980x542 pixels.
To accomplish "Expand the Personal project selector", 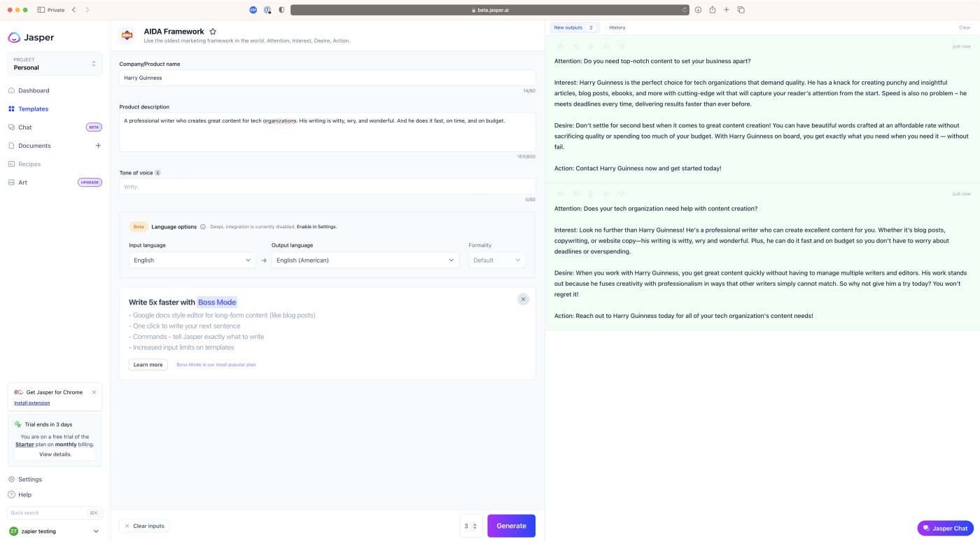I will 55,64.
